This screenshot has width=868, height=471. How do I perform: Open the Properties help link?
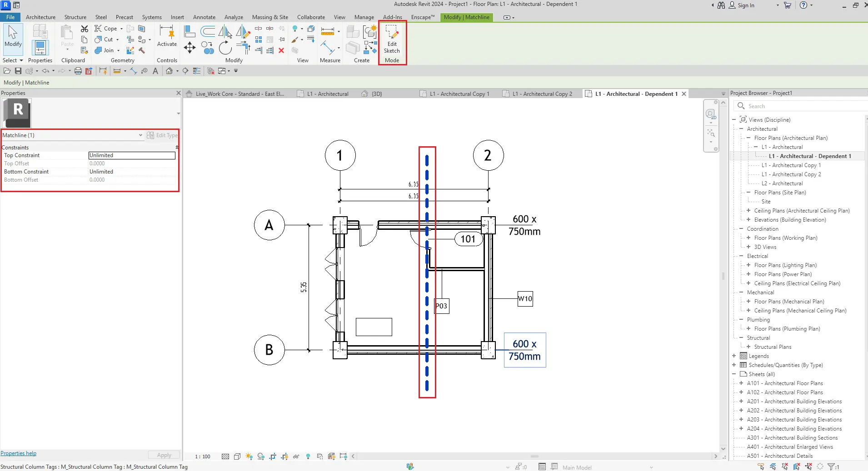[x=18, y=453]
